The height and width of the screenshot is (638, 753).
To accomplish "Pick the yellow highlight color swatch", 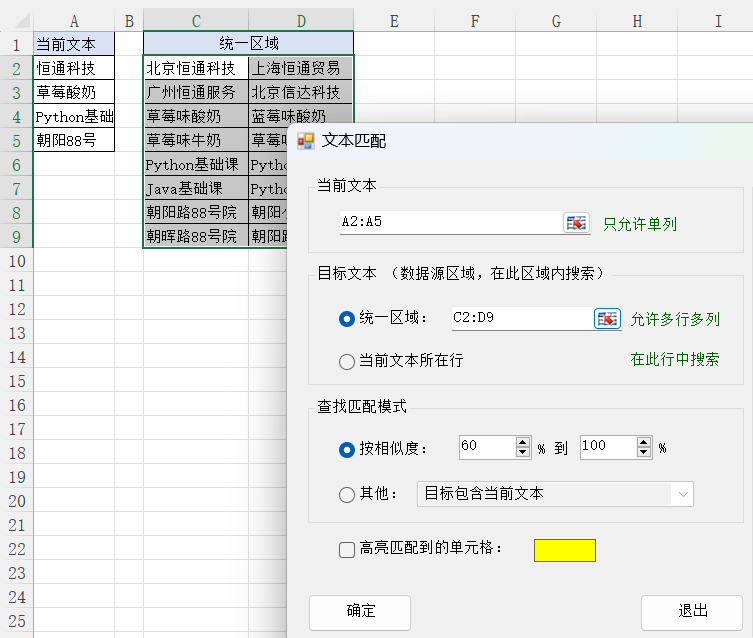I will (565, 550).
